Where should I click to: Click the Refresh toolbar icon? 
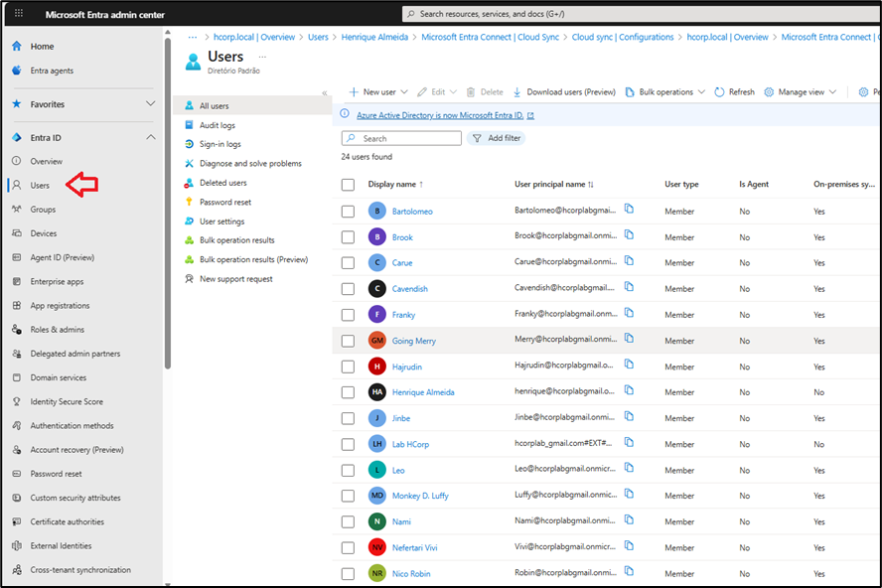coord(719,91)
